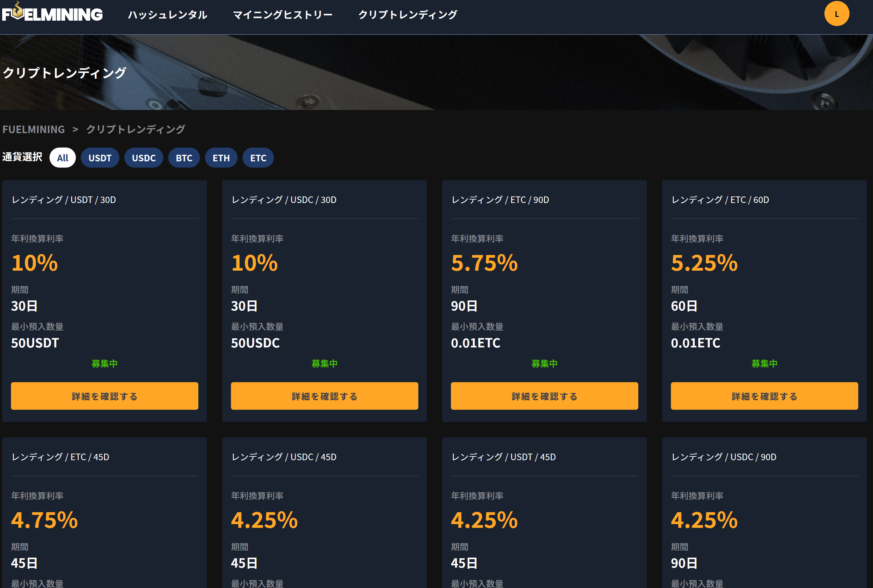Screen dimensions: 873x588
Task: View details of ETC 60D lending
Action: [764, 396]
